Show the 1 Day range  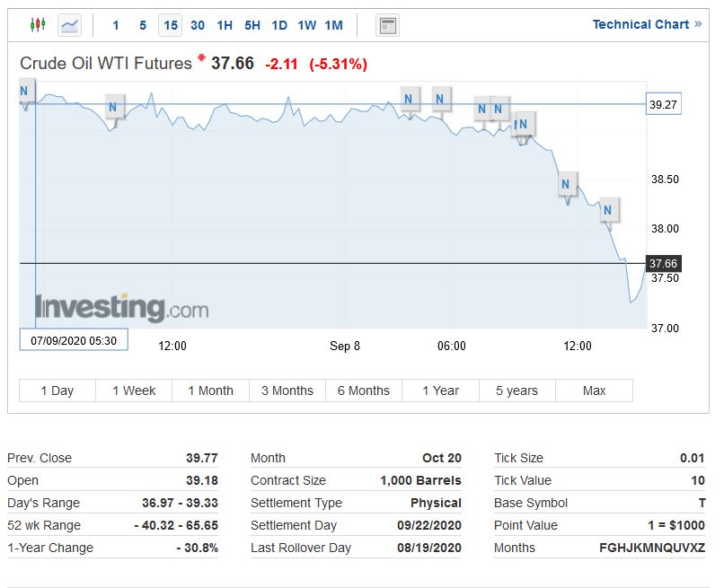click(57, 391)
